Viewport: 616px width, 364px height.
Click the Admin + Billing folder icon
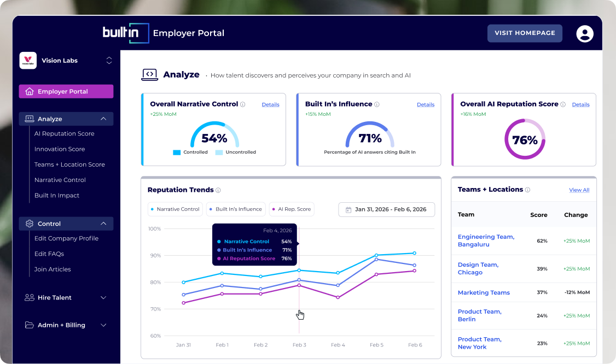click(x=30, y=325)
